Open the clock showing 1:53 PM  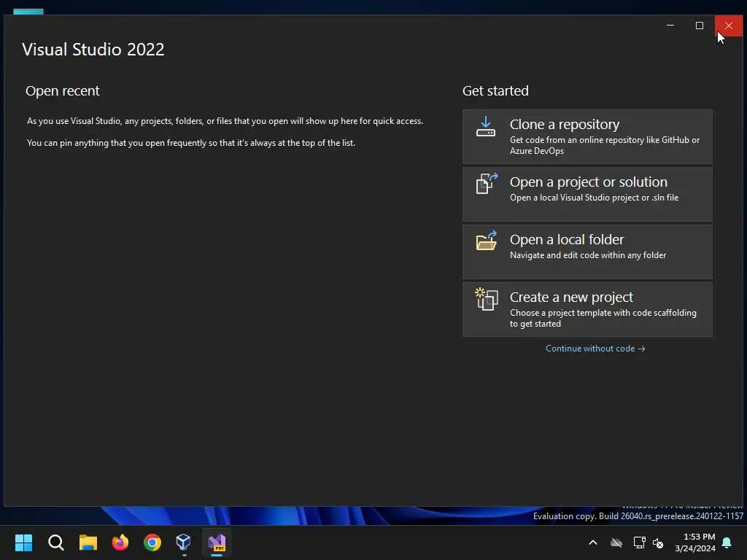(695, 542)
